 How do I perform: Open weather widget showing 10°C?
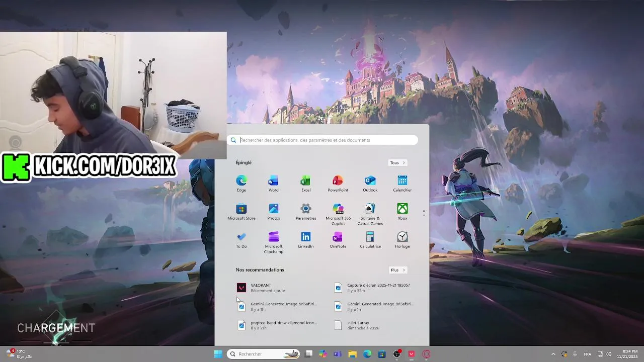click(19, 354)
